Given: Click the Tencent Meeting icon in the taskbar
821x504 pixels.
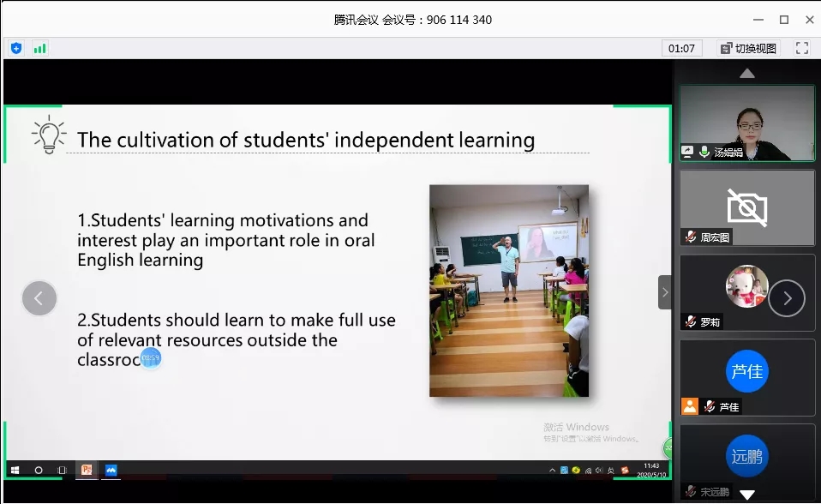Looking at the screenshot, I should click(x=111, y=470).
